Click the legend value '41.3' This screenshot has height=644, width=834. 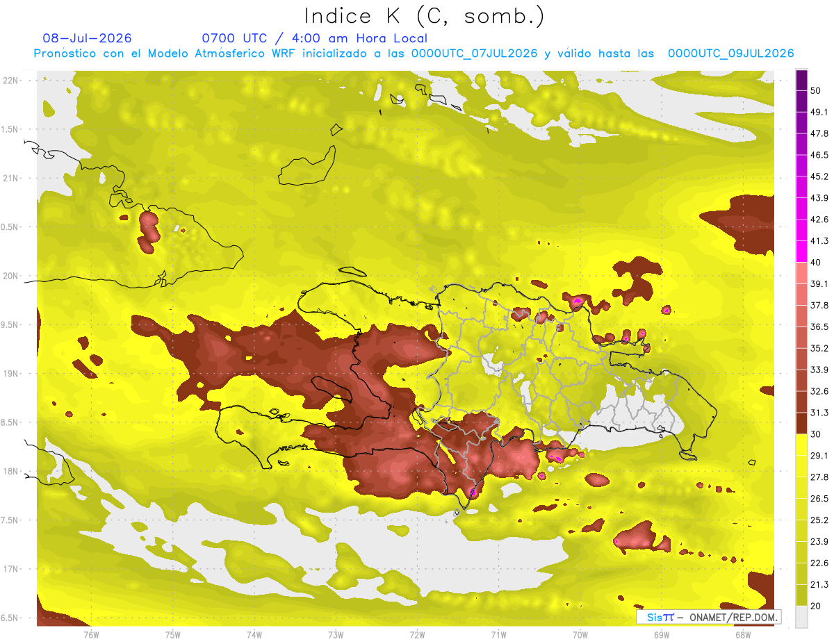[x=819, y=241]
